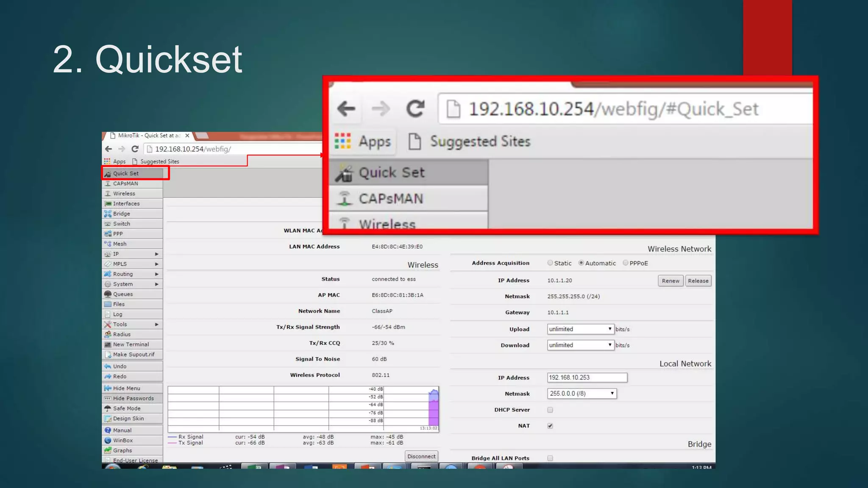Expand the System submenu arrow

pos(157,284)
